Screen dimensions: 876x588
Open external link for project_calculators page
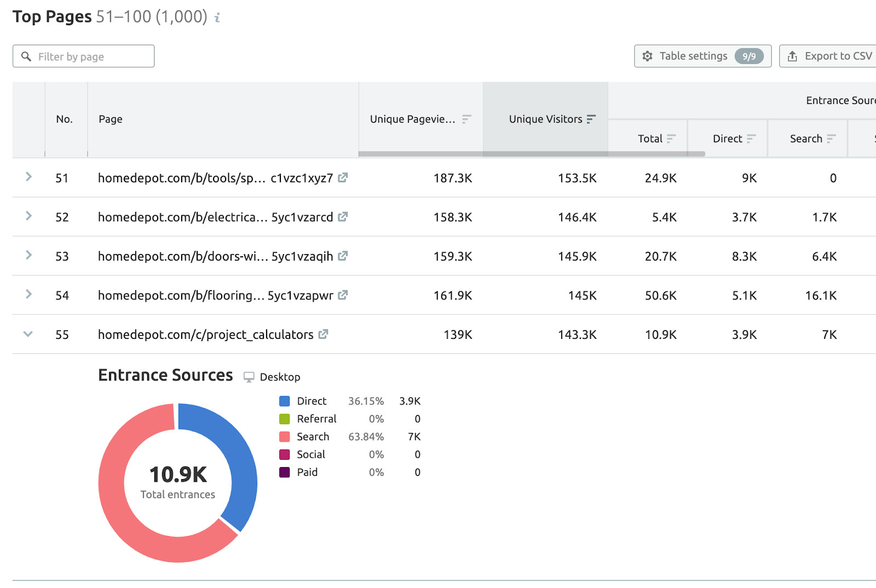[x=323, y=334]
